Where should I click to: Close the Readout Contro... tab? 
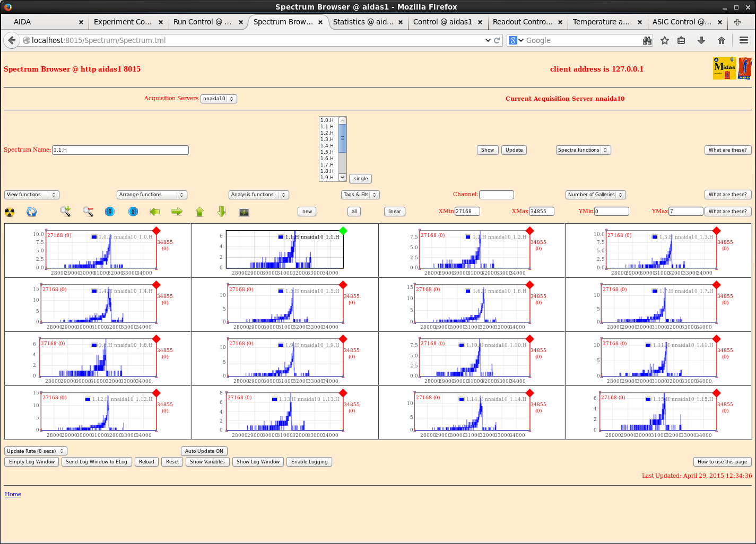pyautogui.click(x=560, y=22)
